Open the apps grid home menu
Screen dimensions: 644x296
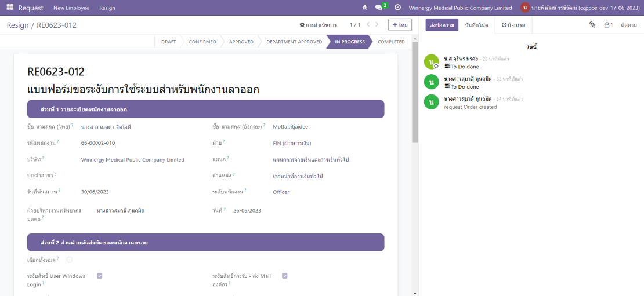(x=10, y=8)
